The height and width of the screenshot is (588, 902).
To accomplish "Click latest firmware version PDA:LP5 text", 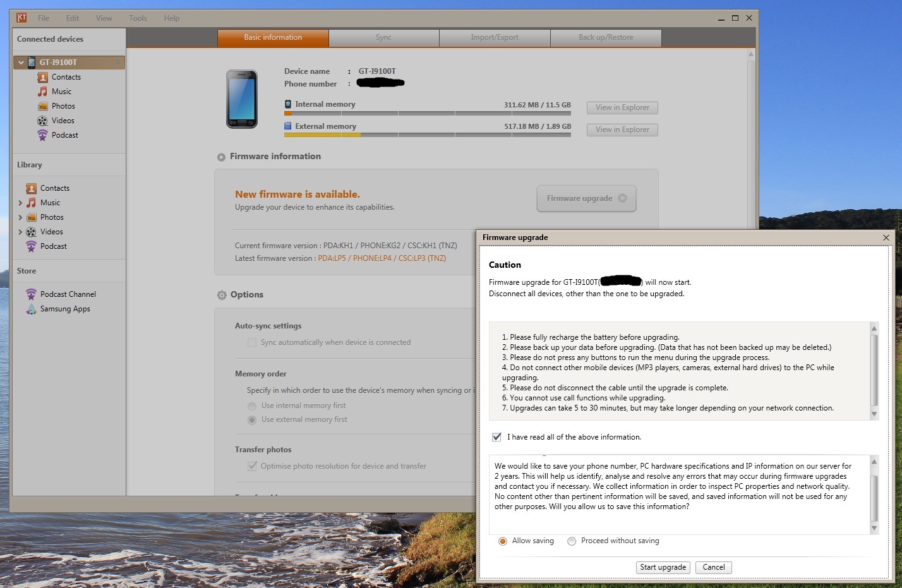I will click(382, 258).
